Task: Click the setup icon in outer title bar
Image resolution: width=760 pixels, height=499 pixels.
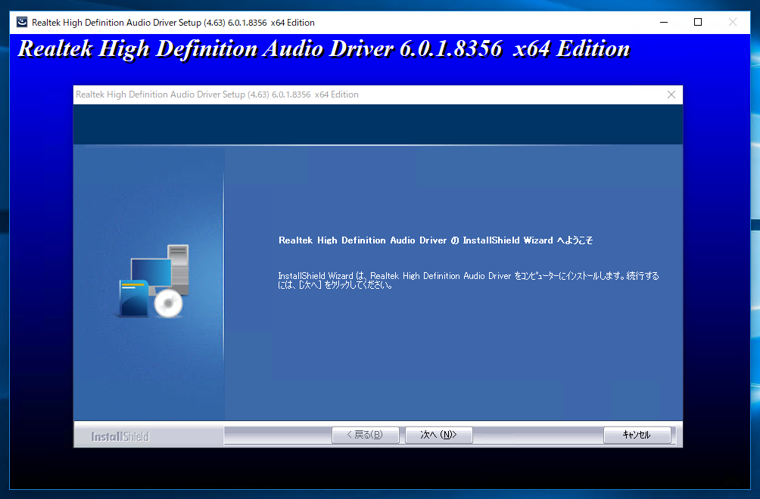Action: 22,22
